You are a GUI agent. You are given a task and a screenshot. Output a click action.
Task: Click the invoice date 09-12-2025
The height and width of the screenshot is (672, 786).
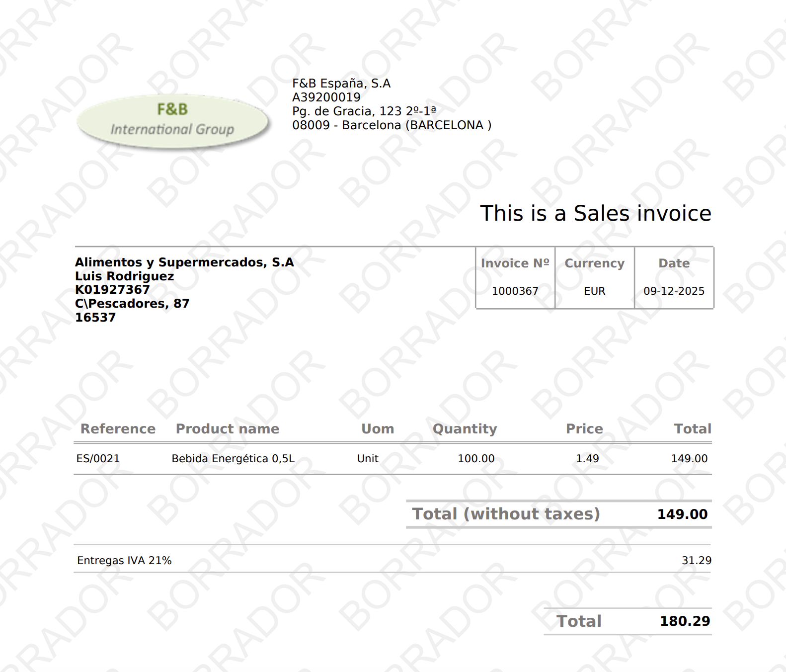pos(674,291)
